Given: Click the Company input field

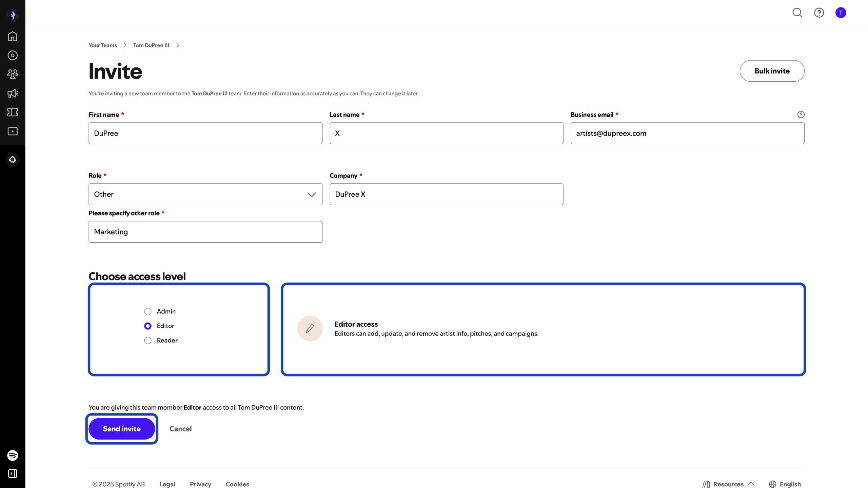Looking at the screenshot, I should tap(446, 194).
